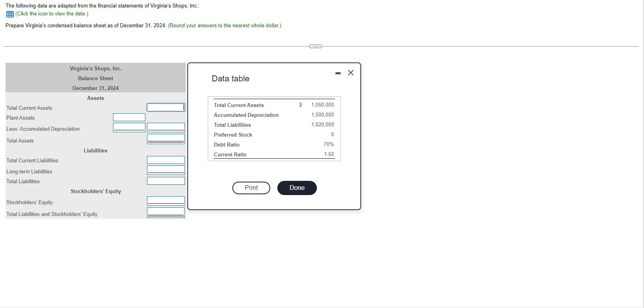Click Total Liabilities and Stockholders' Equity field
The width and height of the screenshot is (644, 308).
click(x=166, y=212)
